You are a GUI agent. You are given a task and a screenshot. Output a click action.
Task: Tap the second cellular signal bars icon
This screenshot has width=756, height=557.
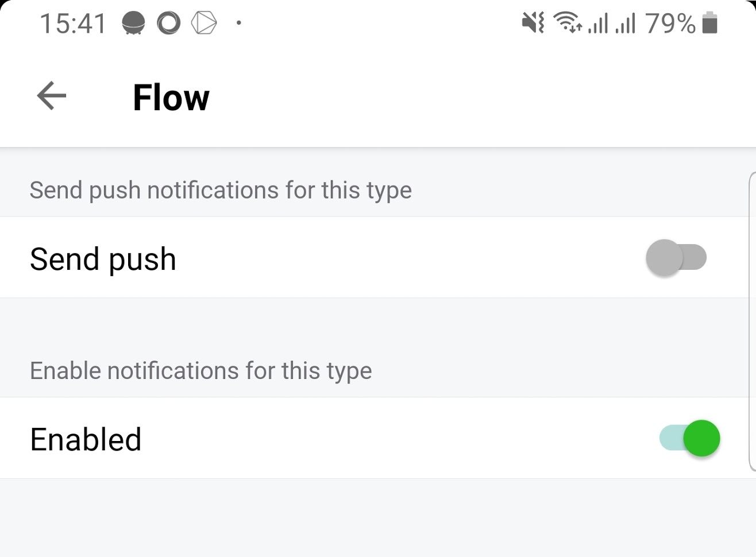point(625,24)
